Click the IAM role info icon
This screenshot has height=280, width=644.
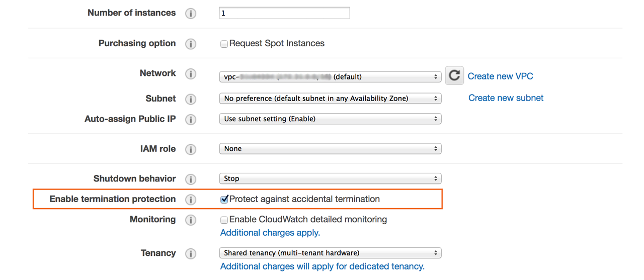191,149
